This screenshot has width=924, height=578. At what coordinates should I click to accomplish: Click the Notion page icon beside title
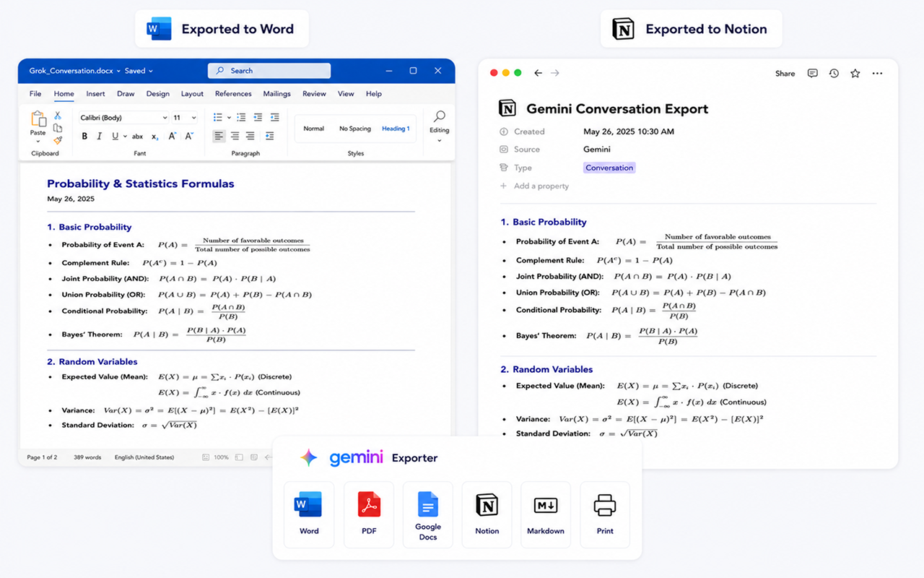(507, 109)
